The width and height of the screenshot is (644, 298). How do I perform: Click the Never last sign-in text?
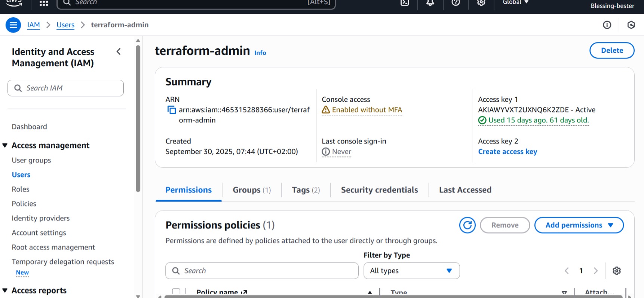click(x=341, y=152)
